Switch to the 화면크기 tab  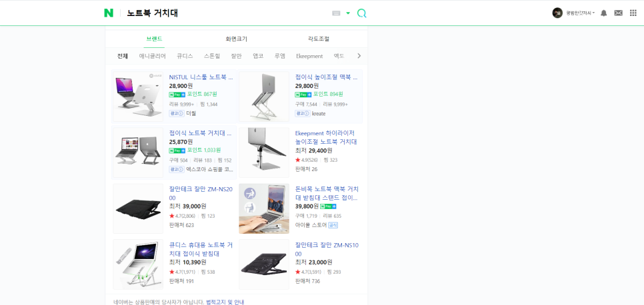pyautogui.click(x=236, y=39)
